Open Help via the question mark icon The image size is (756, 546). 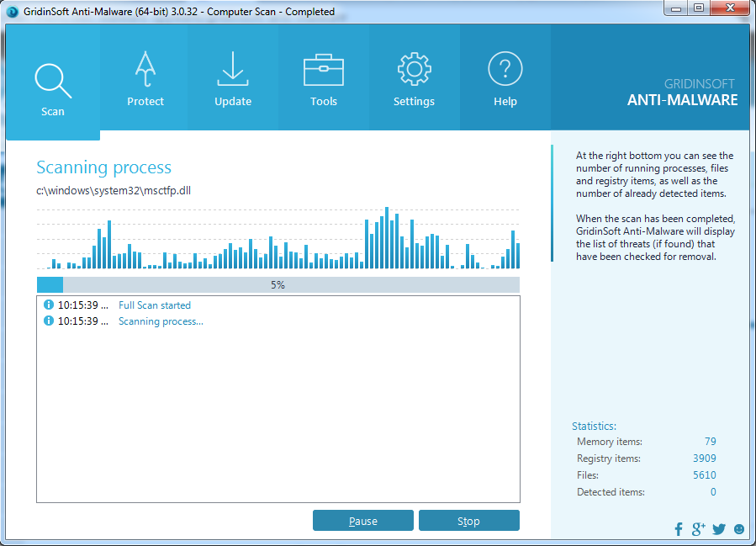coord(505,71)
